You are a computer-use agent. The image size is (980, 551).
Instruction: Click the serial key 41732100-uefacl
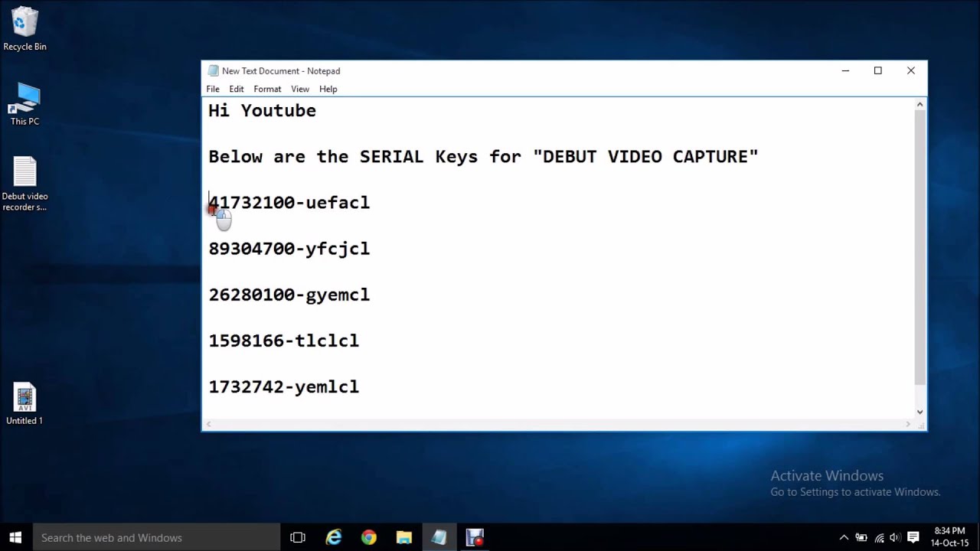(289, 202)
